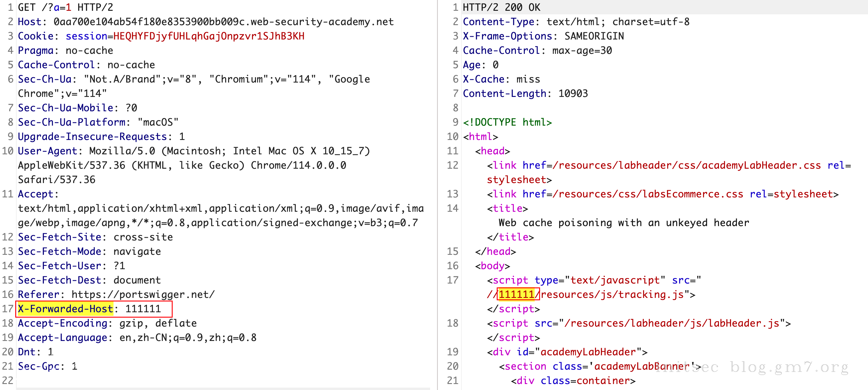Click the academyLabHeader.css href path
This screenshot has width=868, height=390.
(x=687, y=165)
